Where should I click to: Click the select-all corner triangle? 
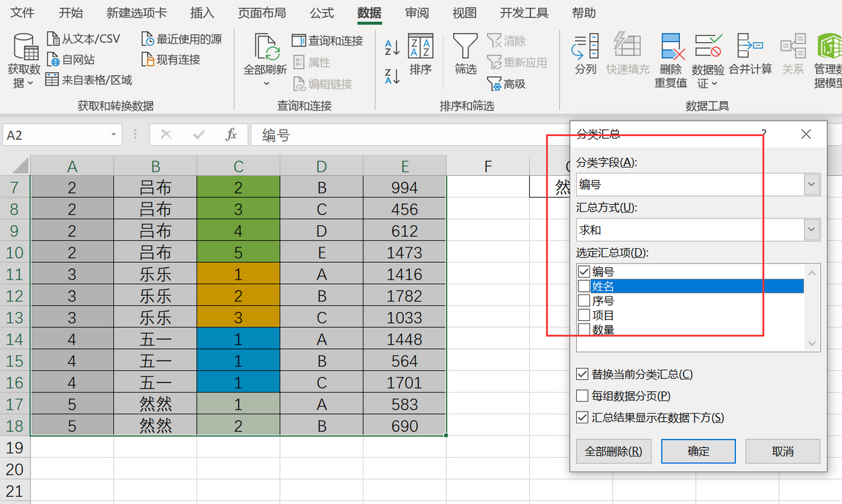click(20, 166)
